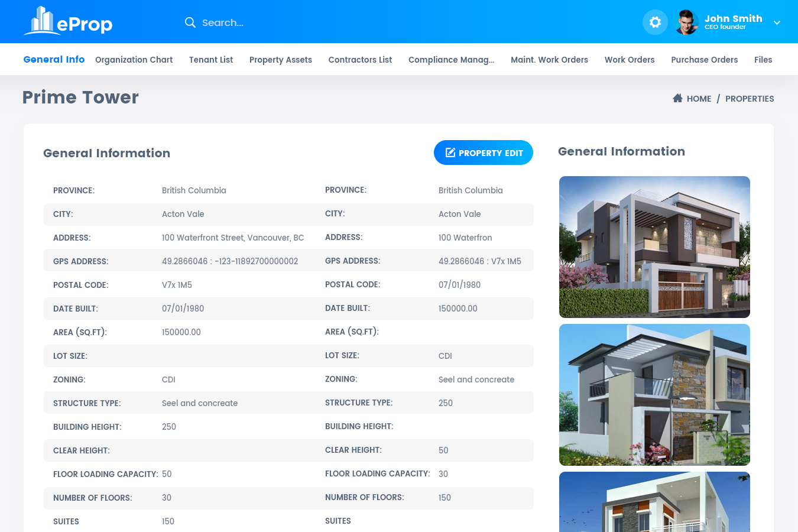Open the Purchase Orders tab
798x532 pixels.
pos(705,60)
